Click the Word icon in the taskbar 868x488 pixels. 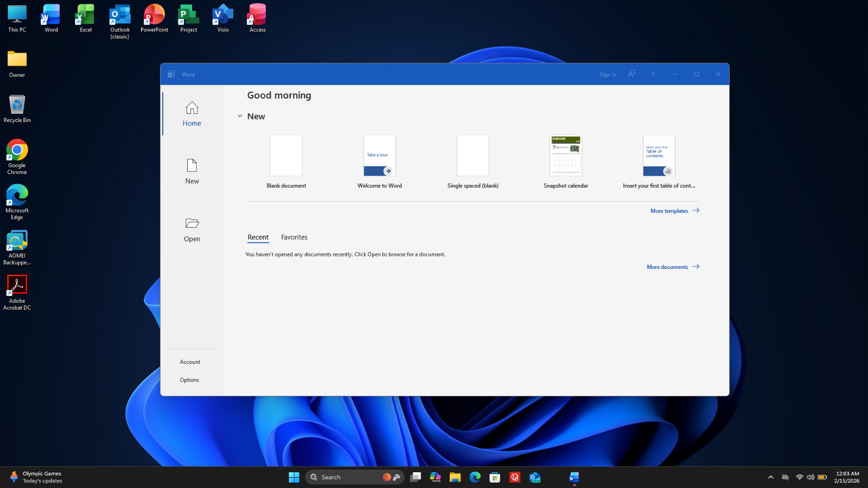coord(574,477)
